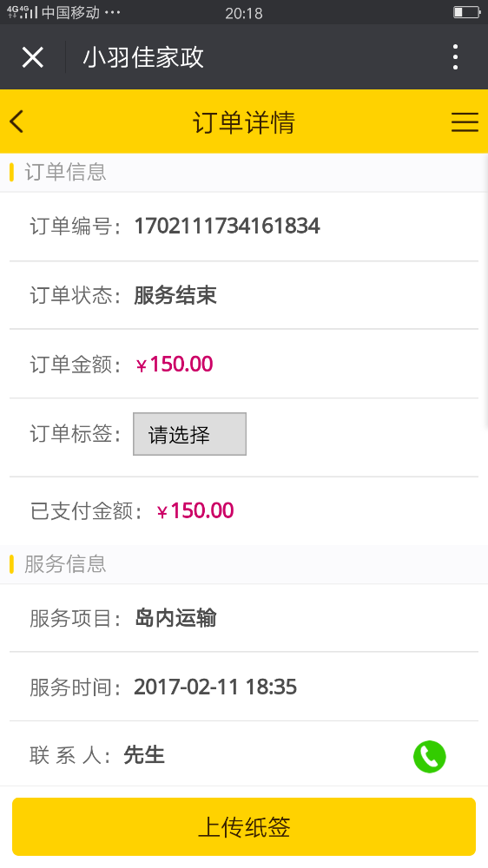Open the 请选择 order tag dropdown
Viewport: 488px width, 868px height.
pos(189,434)
